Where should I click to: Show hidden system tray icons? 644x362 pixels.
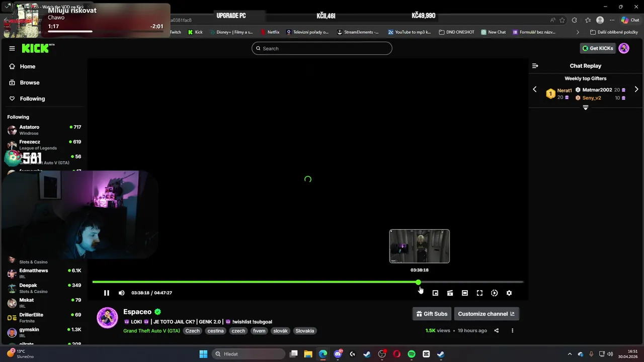[570, 354]
